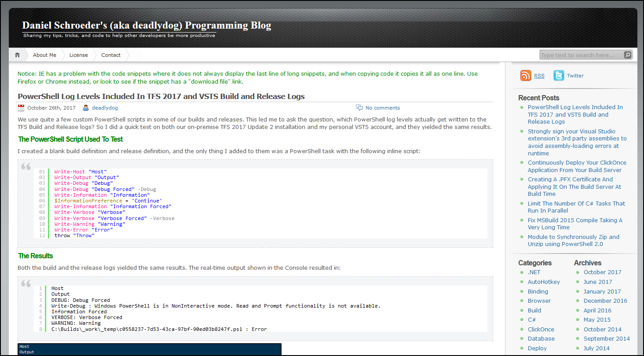Open the post title heading link
Viewport: 644px width, 356px height.
click(161, 96)
